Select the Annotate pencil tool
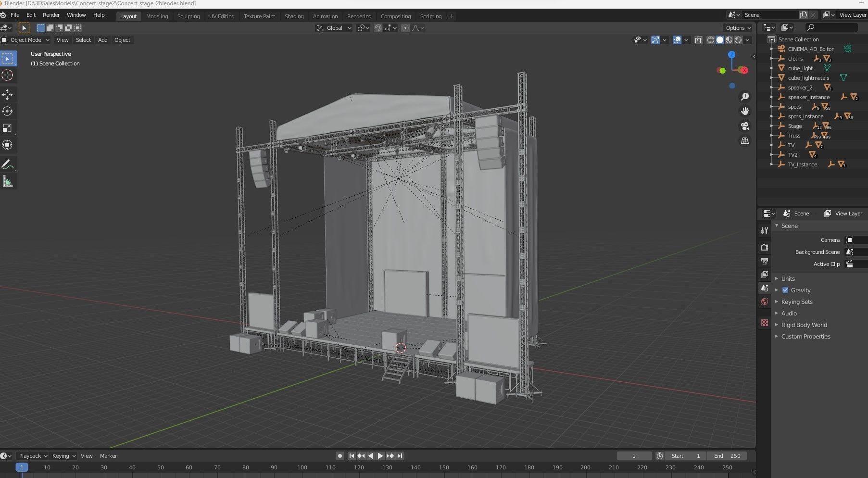 (8, 165)
